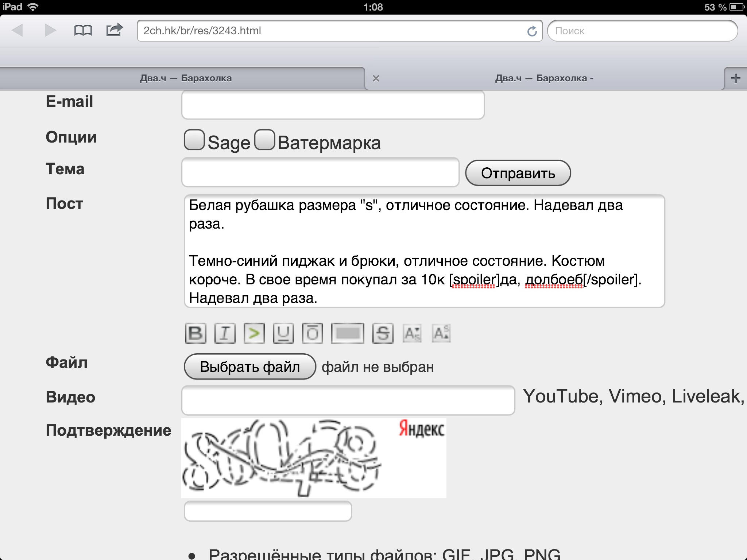Tap the share arrow icon
747x560 pixels.
coord(114,30)
